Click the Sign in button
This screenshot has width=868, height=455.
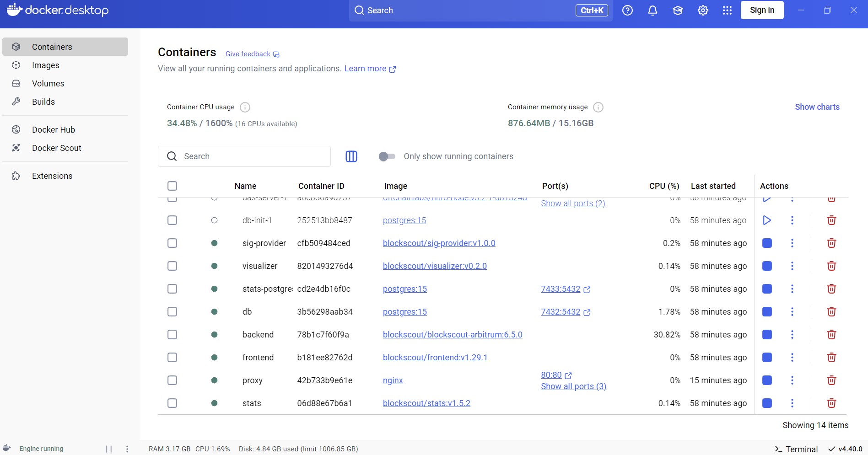(x=762, y=10)
